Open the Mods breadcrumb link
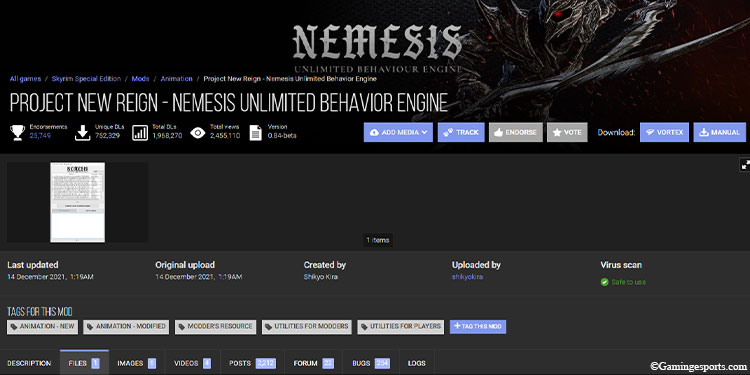The image size is (750, 375). [141, 79]
